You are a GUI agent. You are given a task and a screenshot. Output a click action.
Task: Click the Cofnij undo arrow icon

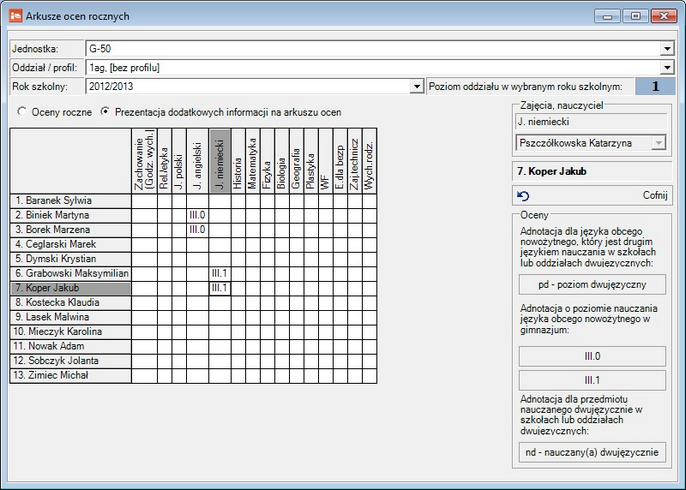(x=523, y=196)
